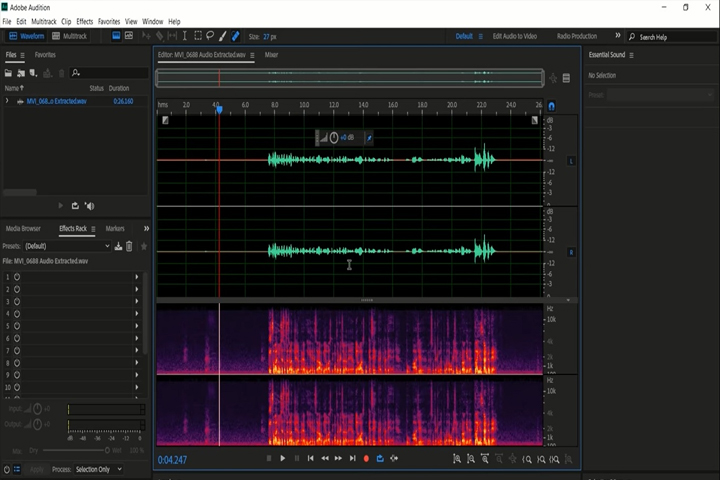
Task: Start playback with the Play button
Action: coord(282,458)
